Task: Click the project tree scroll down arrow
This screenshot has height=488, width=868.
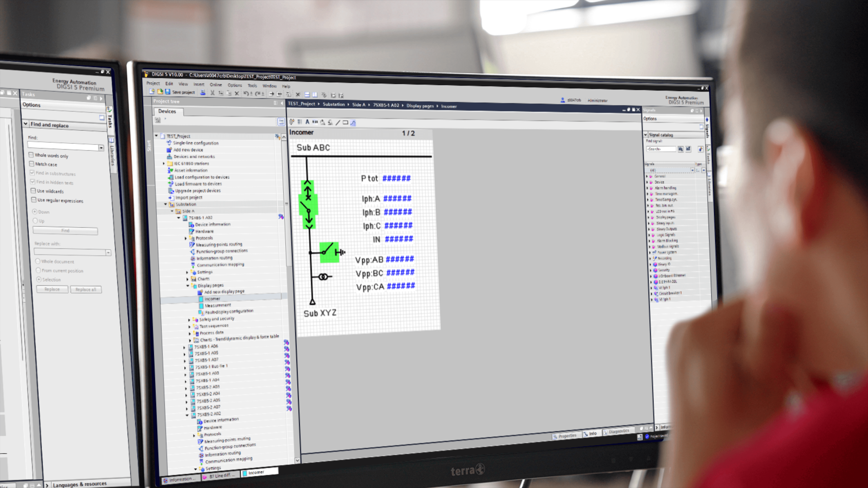Action: tap(297, 460)
